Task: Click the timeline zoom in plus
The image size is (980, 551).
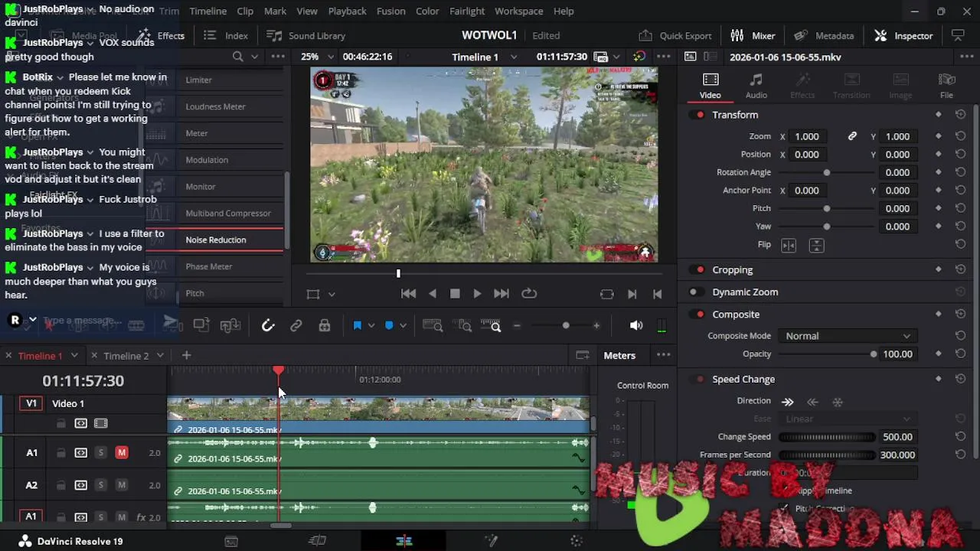Action: tap(596, 326)
